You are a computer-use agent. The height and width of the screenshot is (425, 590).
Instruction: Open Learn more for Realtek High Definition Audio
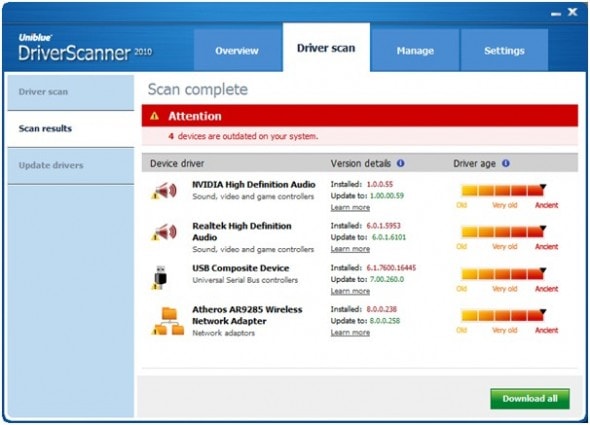(x=350, y=249)
